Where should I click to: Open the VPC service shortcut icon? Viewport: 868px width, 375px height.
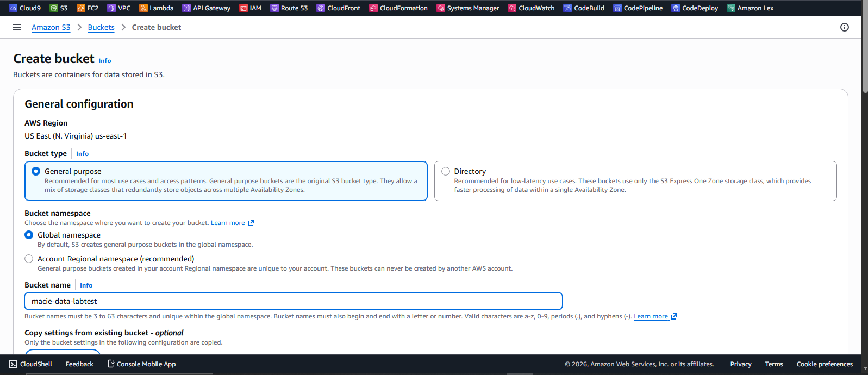point(111,8)
